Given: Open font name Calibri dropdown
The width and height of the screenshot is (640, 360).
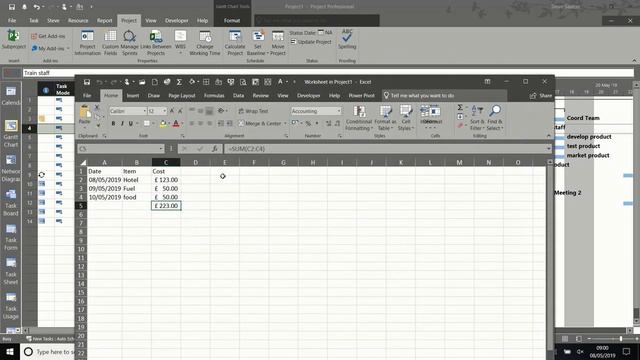Looking at the screenshot, I should [144, 111].
